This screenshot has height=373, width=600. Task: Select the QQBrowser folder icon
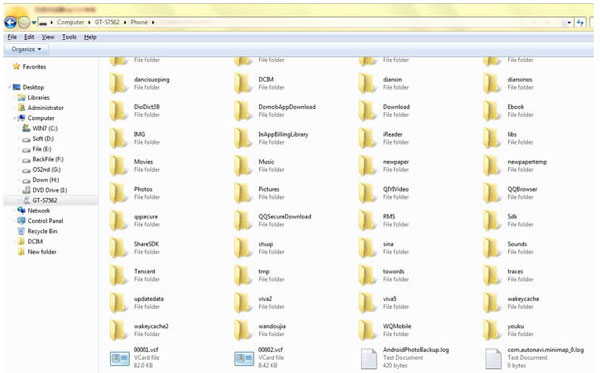pyautogui.click(x=491, y=193)
